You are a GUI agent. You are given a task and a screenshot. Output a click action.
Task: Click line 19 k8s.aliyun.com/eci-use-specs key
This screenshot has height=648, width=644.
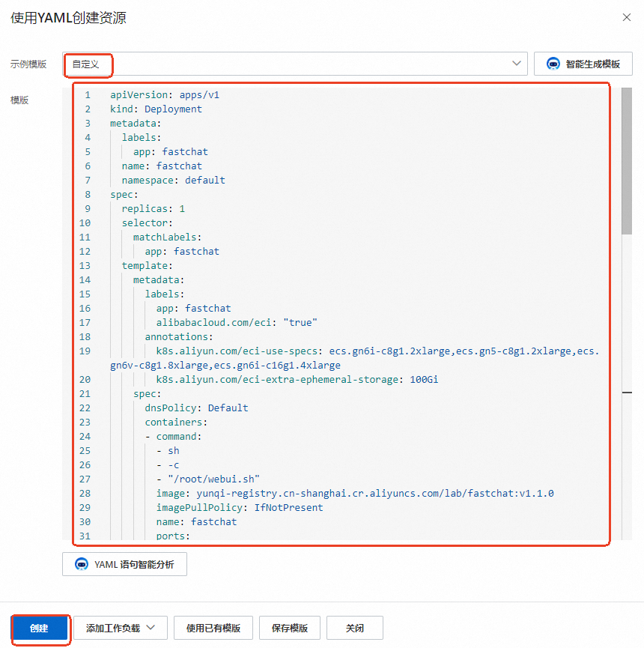click(239, 351)
